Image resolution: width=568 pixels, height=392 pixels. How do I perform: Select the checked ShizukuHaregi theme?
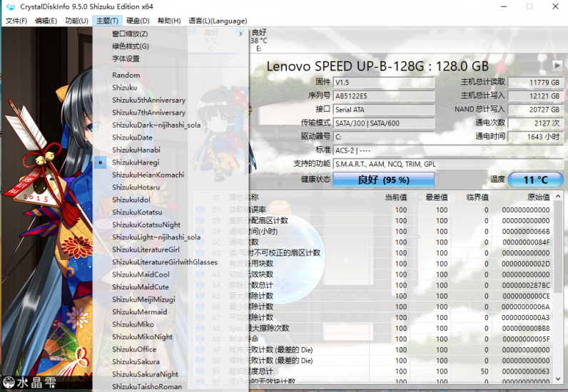(x=171, y=163)
